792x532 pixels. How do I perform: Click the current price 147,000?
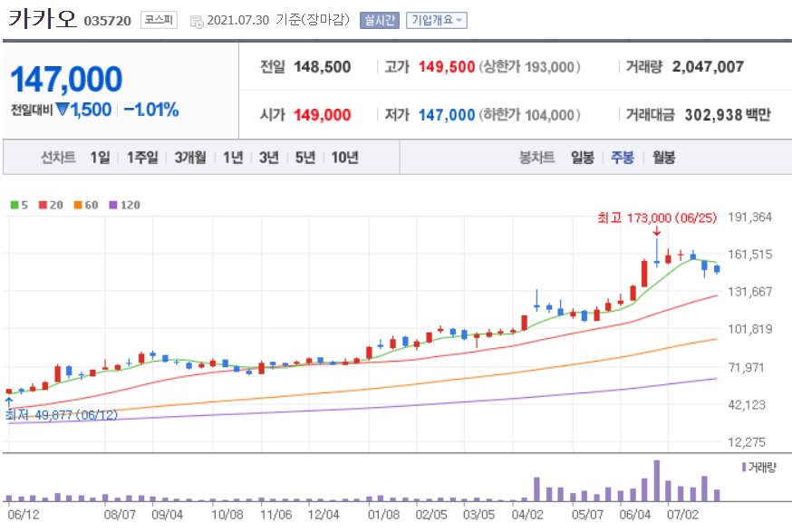point(66,80)
